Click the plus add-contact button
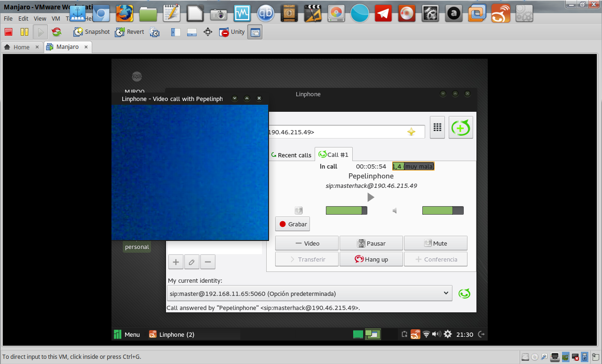Viewport: 602px width, 364px height. click(176, 262)
